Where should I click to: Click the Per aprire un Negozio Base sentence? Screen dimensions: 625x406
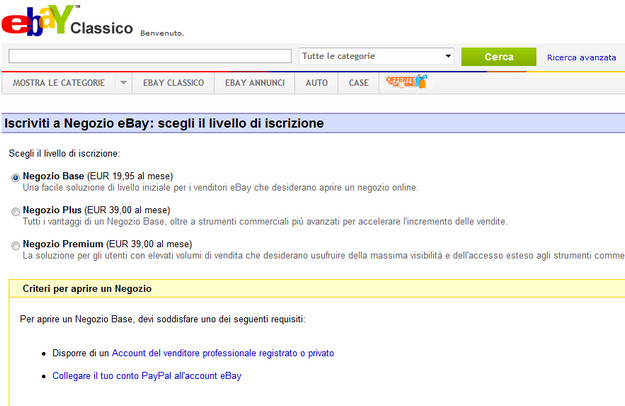163,319
